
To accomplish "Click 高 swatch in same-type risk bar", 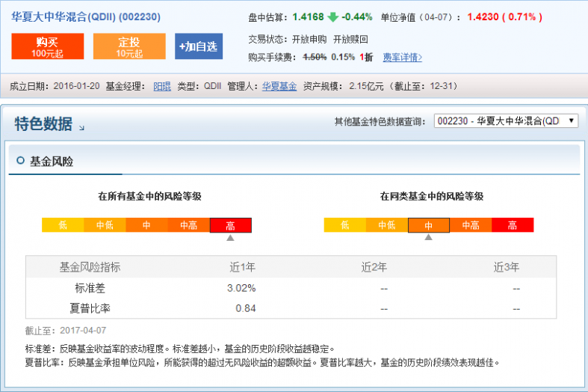I will [513, 225].
